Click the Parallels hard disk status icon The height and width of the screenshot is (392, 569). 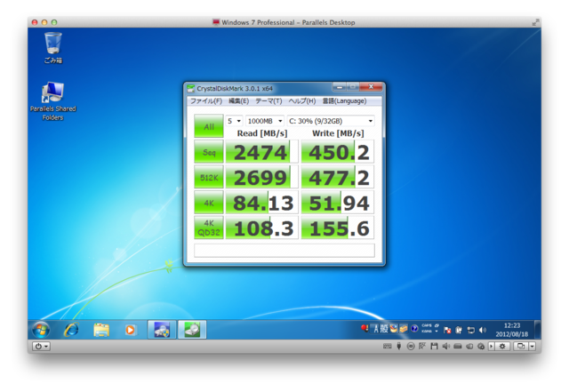click(458, 347)
